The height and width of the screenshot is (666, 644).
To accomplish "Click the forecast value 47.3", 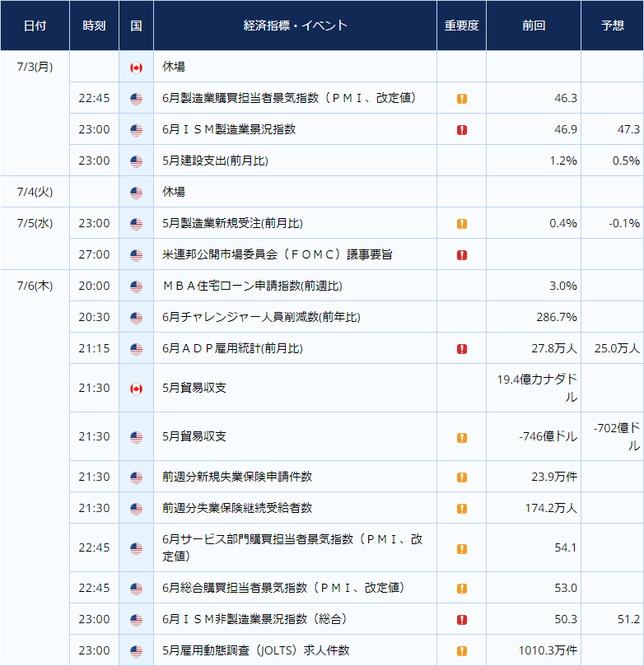I will [x=628, y=129].
